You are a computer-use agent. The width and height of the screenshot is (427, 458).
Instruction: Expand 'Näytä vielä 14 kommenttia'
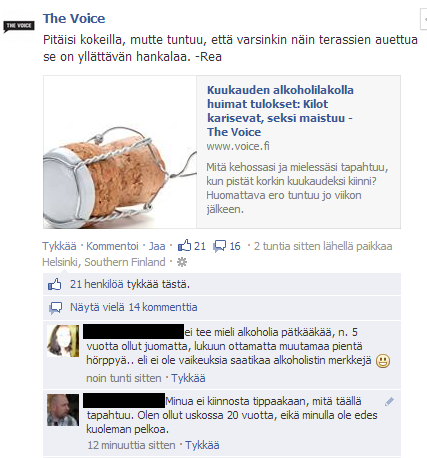134,307
